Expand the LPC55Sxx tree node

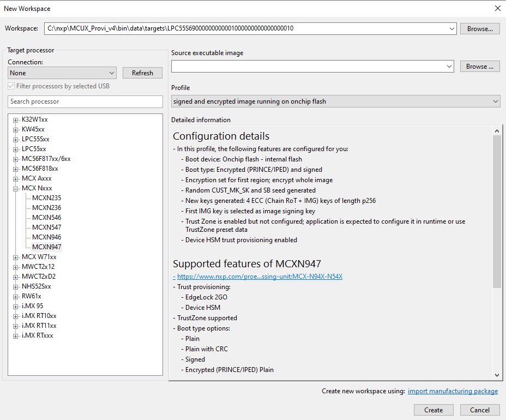pos(16,139)
